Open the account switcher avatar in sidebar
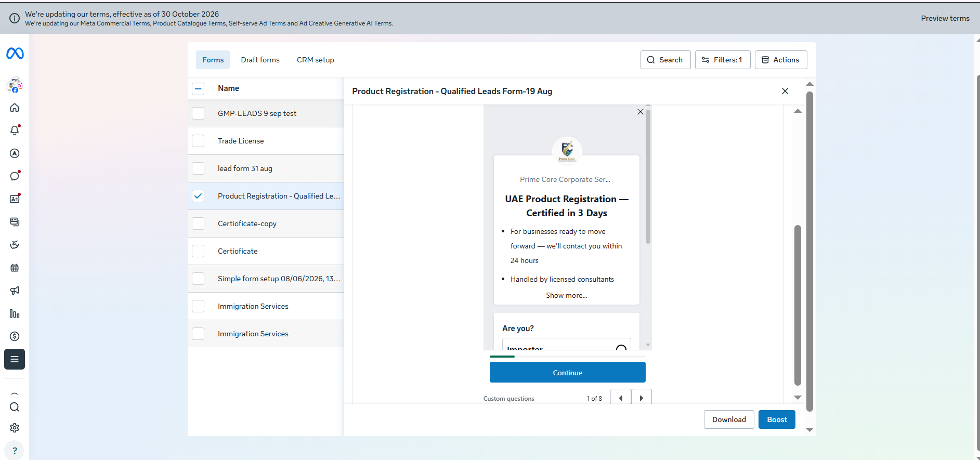 click(15, 85)
